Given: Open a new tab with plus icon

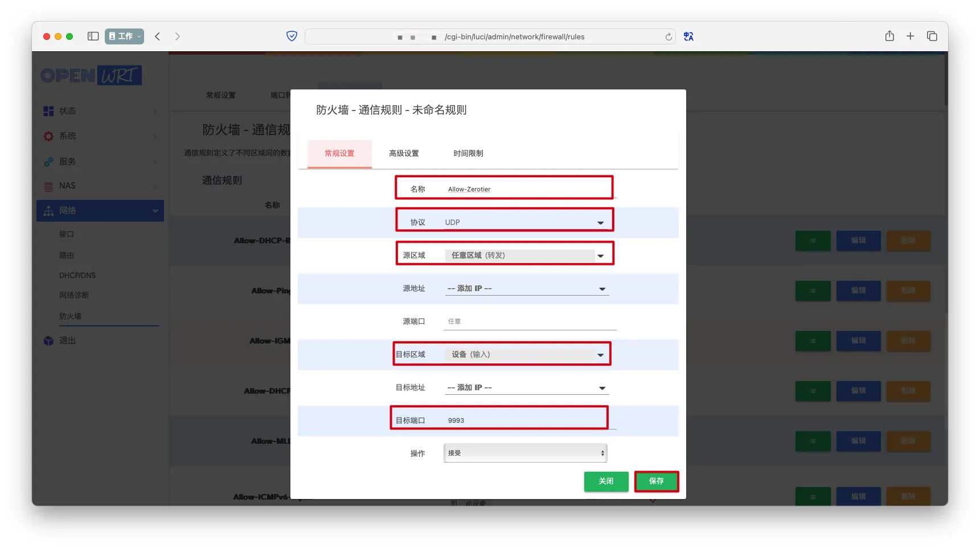Looking at the screenshot, I should click(x=910, y=36).
